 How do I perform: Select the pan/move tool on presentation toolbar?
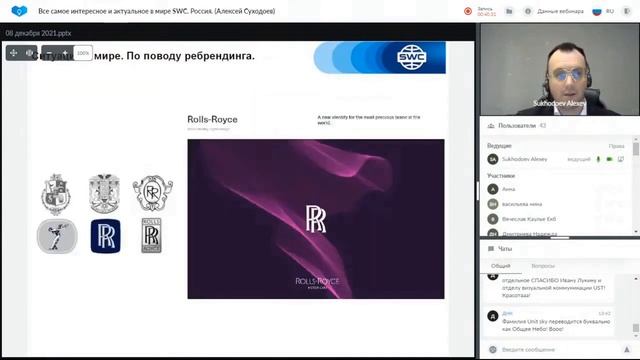pyautogui.click(x=13, y=53)
